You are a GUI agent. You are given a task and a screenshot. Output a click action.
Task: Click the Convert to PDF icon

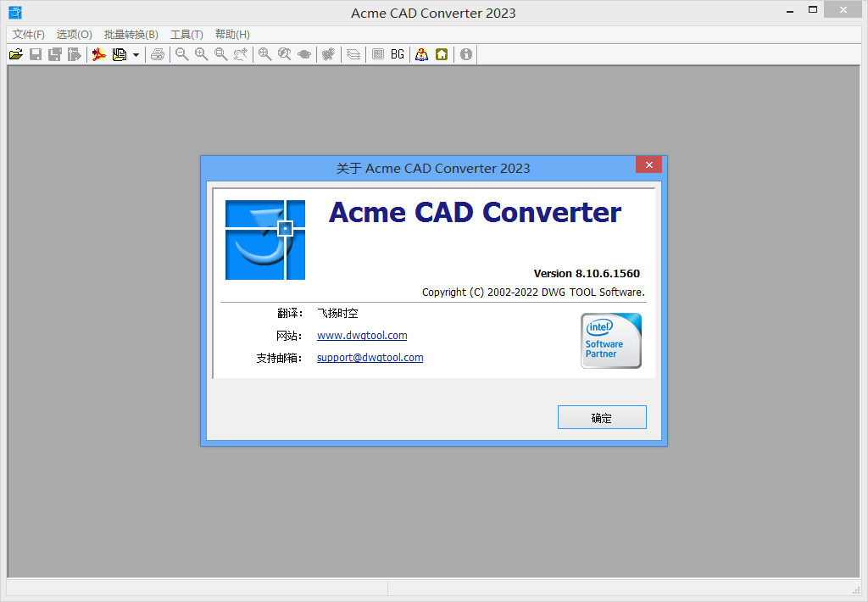coord(99,54)
